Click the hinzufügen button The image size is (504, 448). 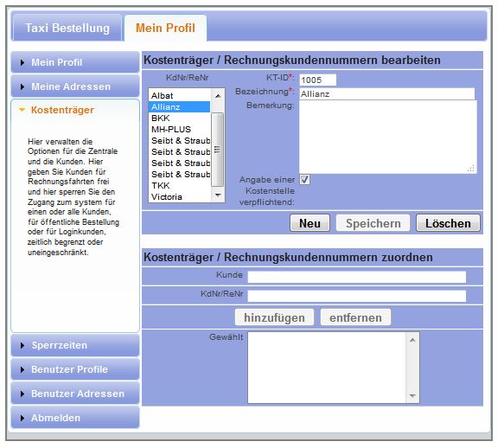tap(274, 317)
